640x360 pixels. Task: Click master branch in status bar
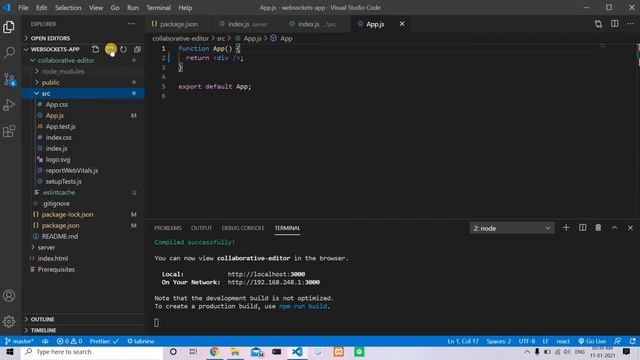point(19,341)
